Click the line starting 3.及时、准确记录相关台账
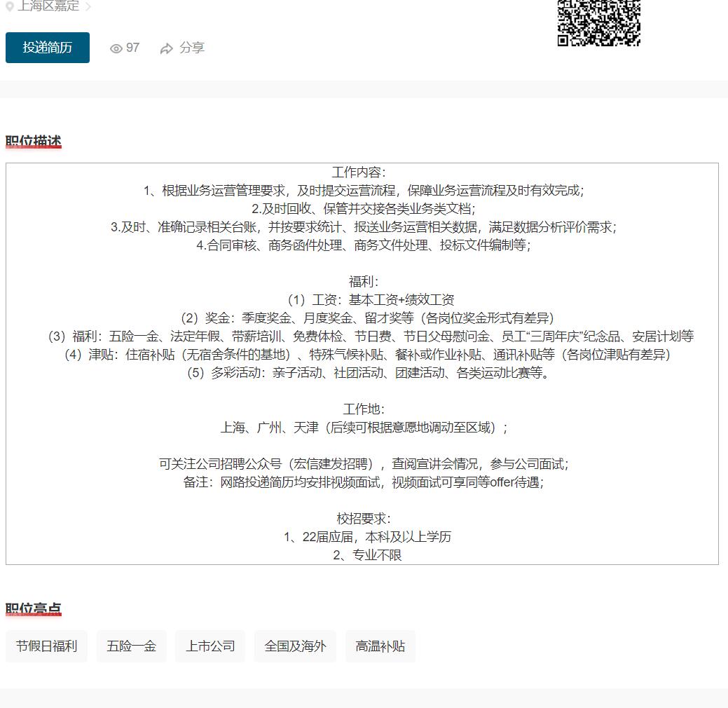 pos(364,227)
